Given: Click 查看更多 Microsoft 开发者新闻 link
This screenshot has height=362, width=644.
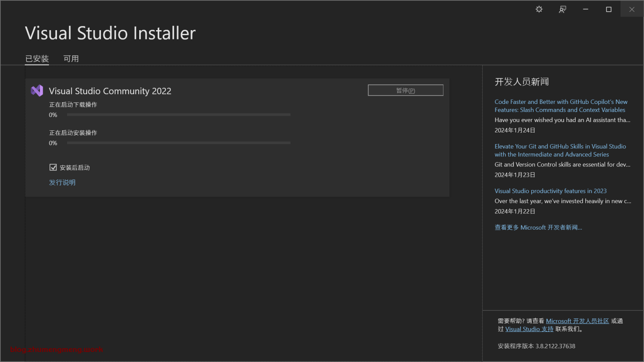Looking at the screenshot, I should (538, 227).
